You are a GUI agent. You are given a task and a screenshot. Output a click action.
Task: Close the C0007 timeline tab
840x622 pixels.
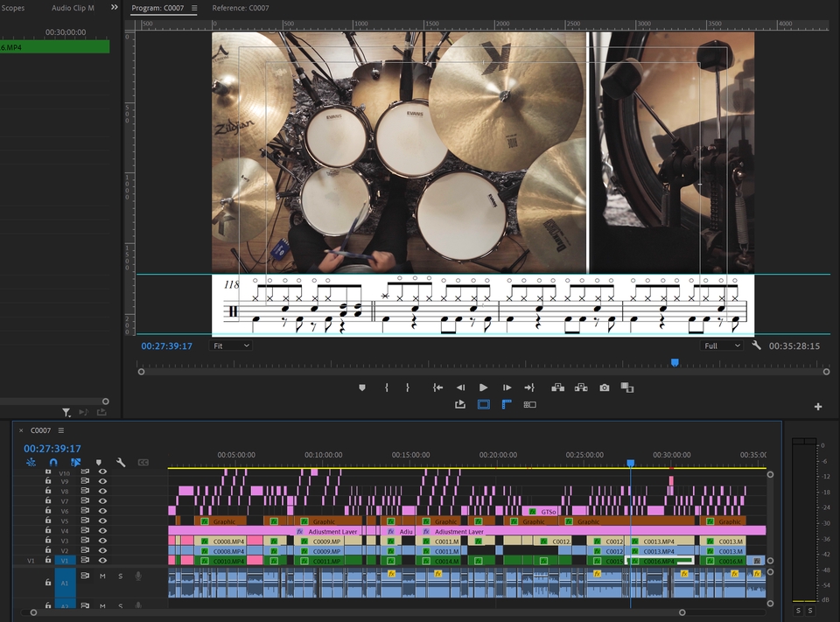tap(21, 430)
